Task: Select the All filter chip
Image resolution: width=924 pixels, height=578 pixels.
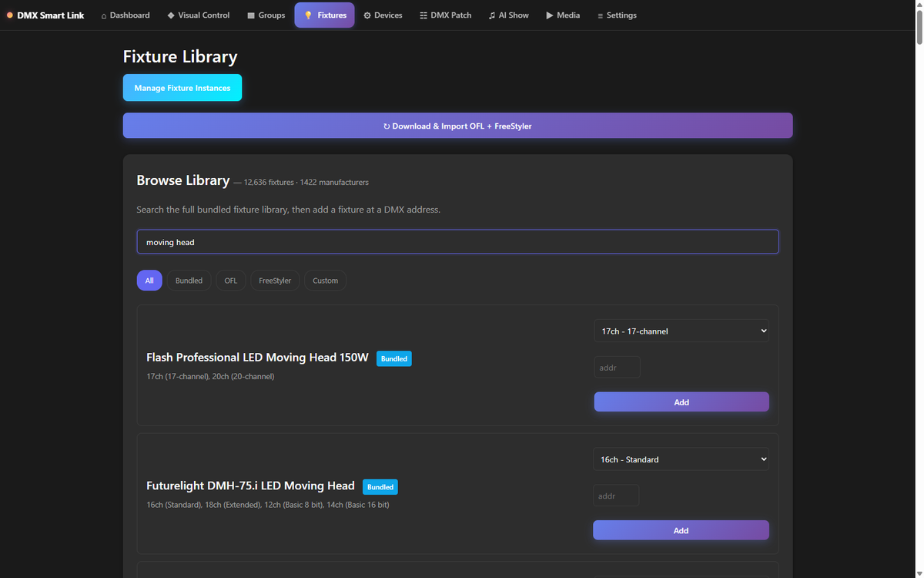Action: (x=149, y=281)
